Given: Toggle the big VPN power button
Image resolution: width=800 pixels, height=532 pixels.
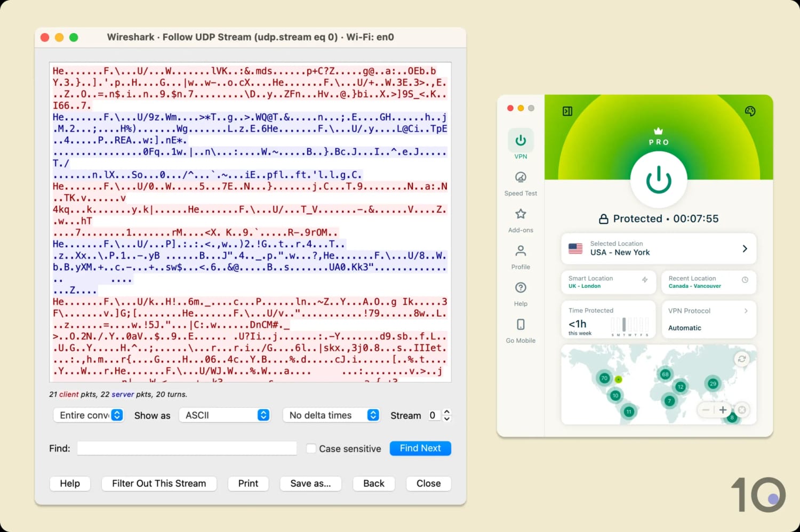Looking at the screenshot, I should (659, 180).
